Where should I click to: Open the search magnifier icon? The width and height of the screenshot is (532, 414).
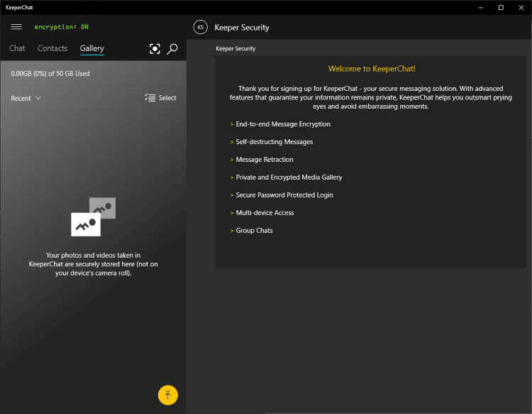pyautogui.click(x=172, y=49)
